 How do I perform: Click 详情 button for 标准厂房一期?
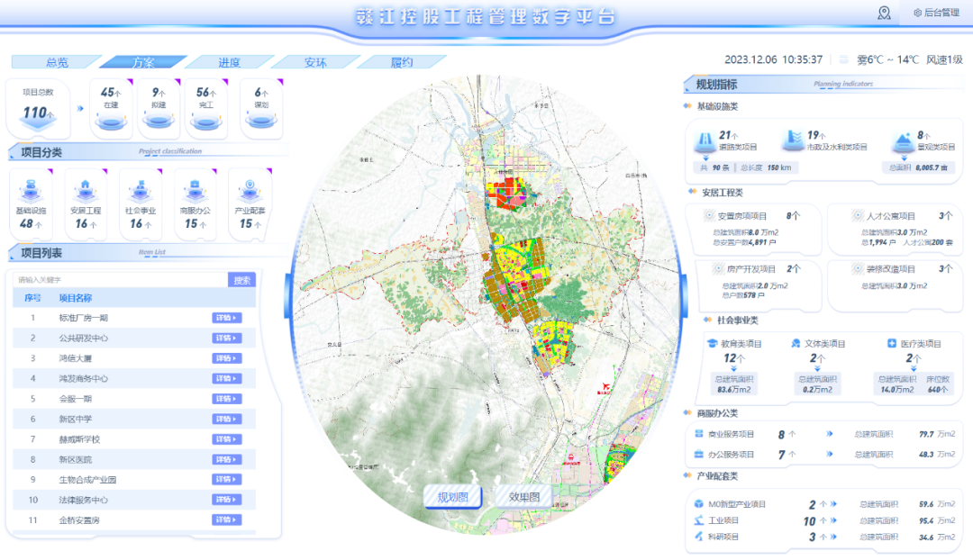(226, 318)
